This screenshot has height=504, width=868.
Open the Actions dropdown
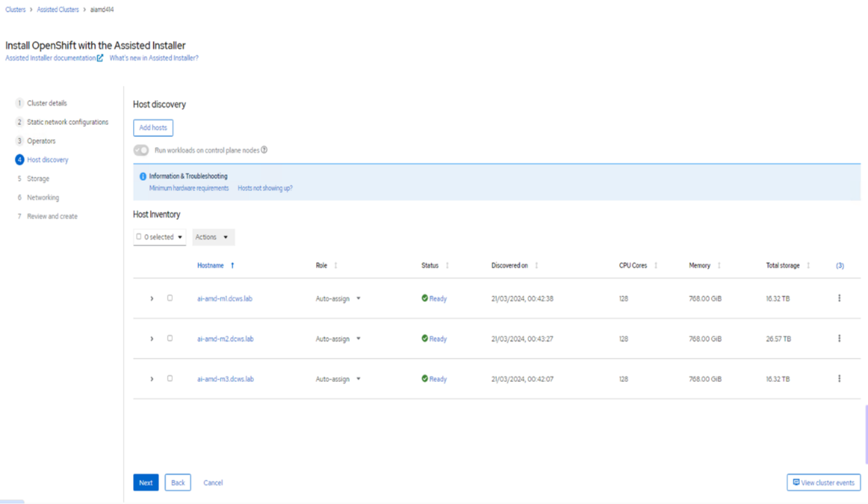point(213,237)
